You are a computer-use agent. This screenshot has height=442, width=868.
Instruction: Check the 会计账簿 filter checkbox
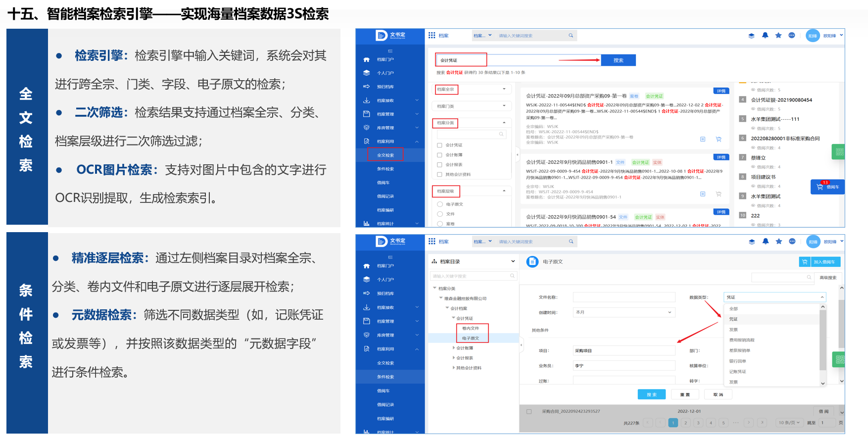[x=439, y=155]
